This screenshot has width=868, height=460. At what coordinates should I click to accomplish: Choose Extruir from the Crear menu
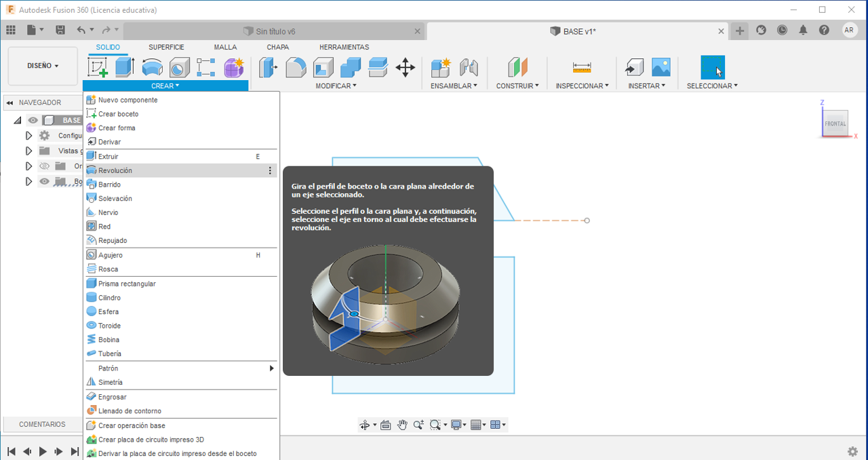click(108, 156)
